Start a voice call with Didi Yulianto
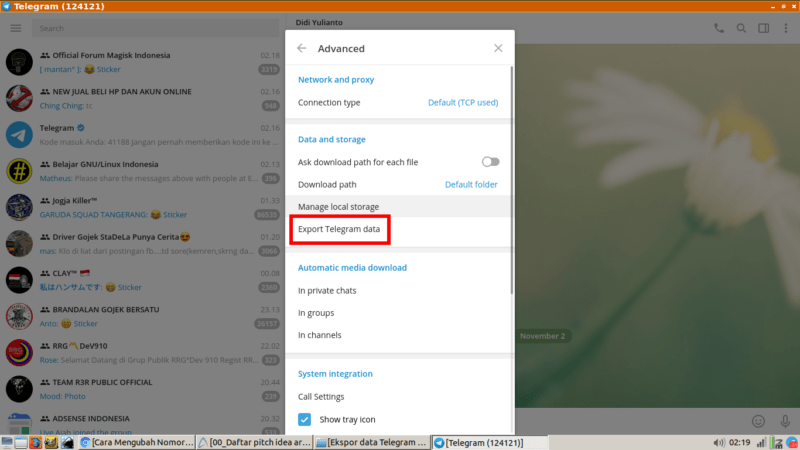800x450 pixels. tap(719, 29)
